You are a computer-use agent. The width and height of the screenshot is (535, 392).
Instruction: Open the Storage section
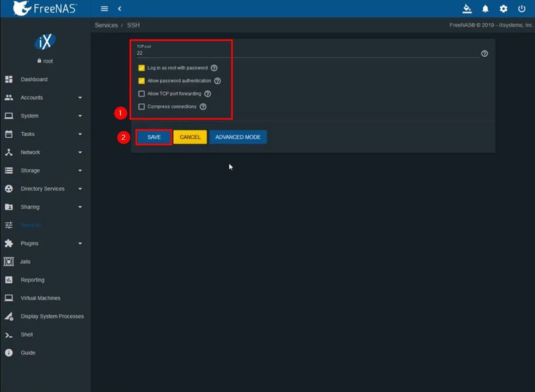[x=33, y=170]
